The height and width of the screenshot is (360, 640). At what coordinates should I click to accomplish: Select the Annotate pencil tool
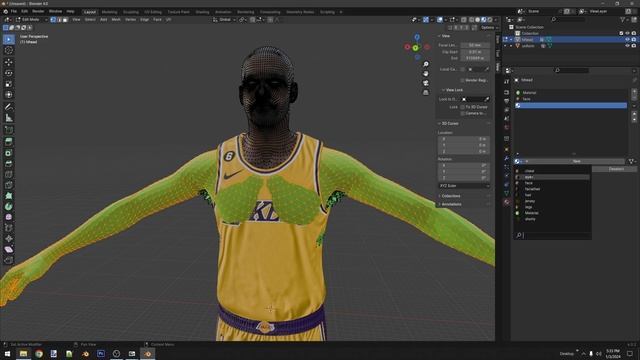pos(9,107)
